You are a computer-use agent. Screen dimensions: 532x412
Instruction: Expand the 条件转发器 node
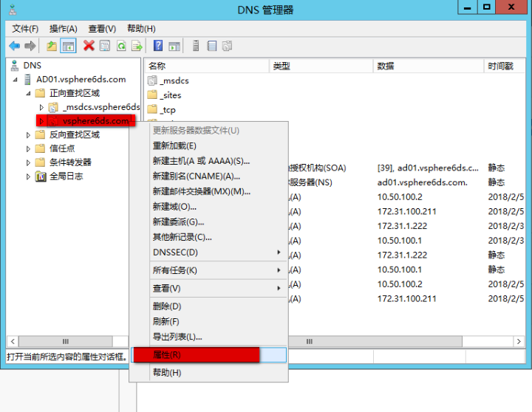click(x=28, y=162)
